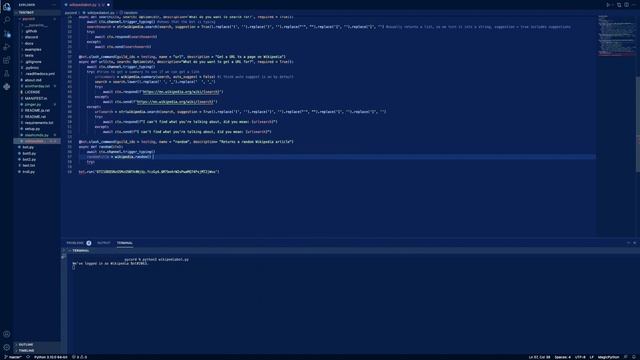640x360 pixels.
Task: Open the Python icon in activity bar
Action: pos(7,87)
